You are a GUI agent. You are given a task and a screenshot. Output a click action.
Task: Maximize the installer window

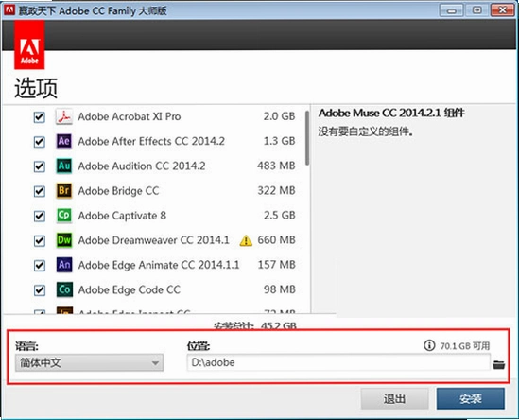[476, 10]
